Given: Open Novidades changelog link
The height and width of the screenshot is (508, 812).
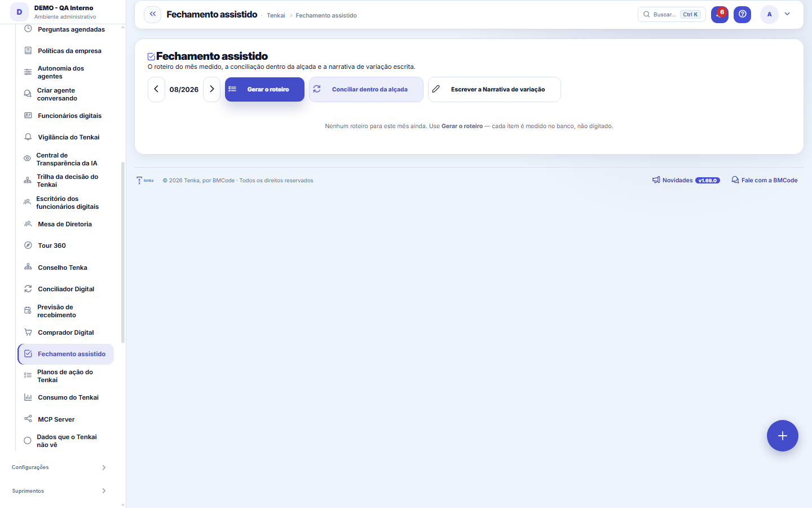Looking at the screenshot, I should pos(686,180).
